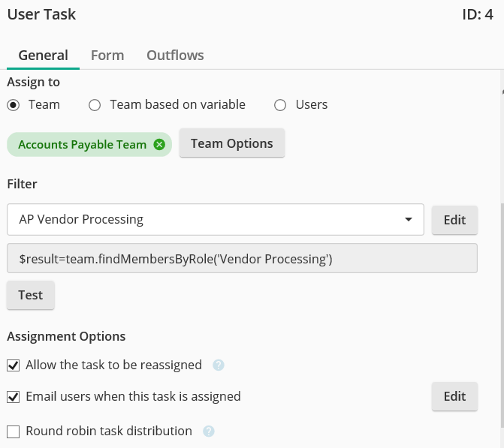Click the Test filter button
The image size is (504, 448).
click(x=30, y=295)
